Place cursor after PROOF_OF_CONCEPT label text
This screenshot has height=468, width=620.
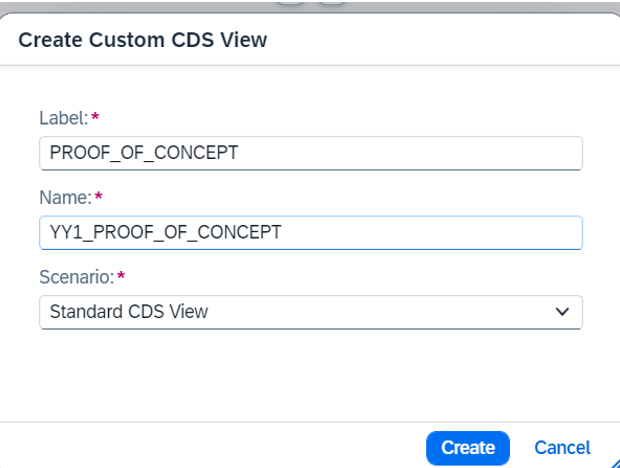tap(239, 153)
